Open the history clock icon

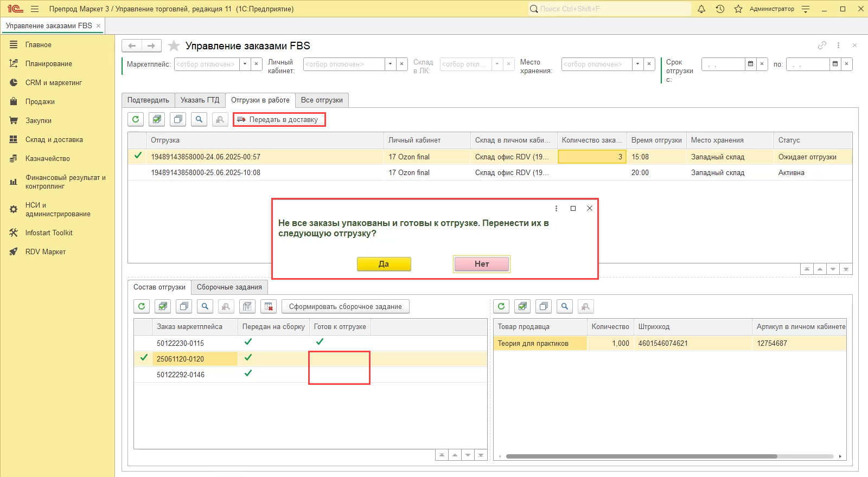click(720, 9)
